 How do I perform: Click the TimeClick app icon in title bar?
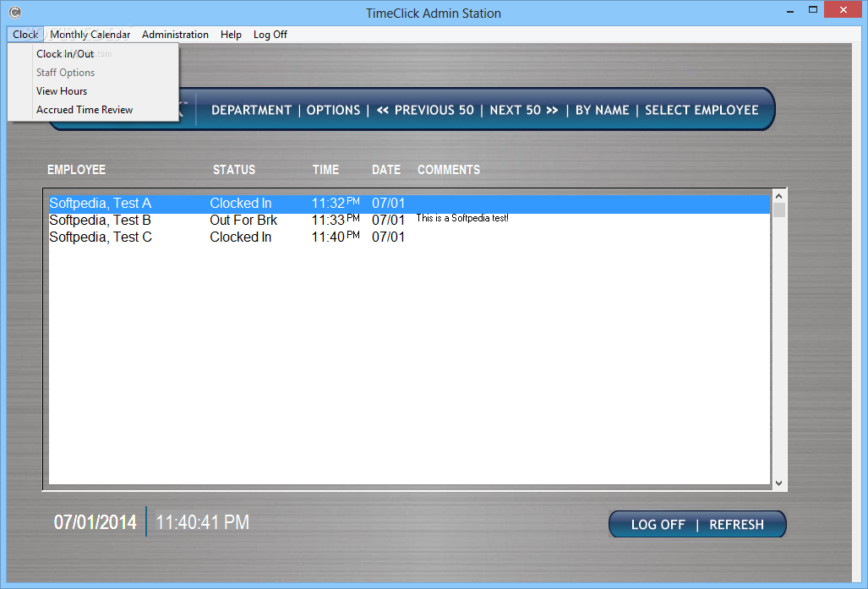(x=15, y=12)
